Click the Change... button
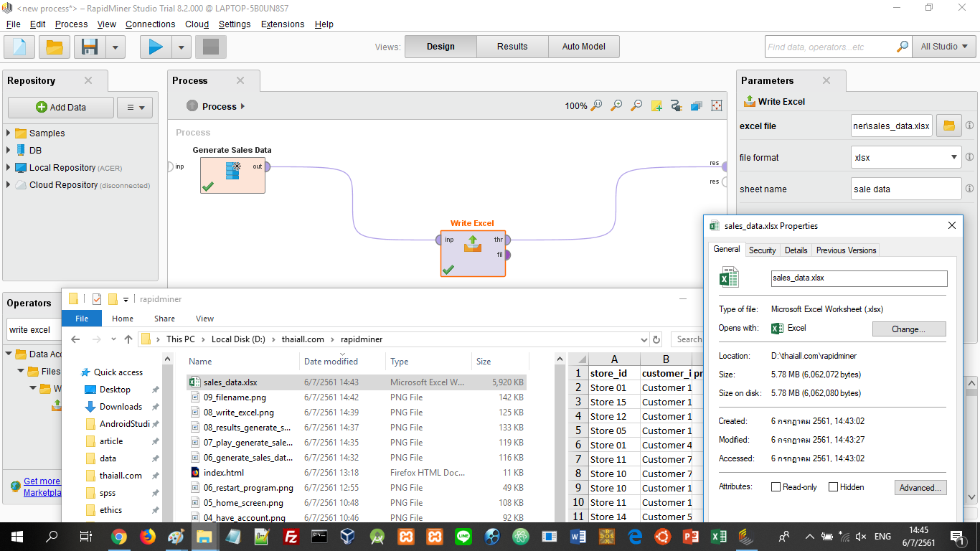This screenshot has width=980, height=551. (x=908, y=329)
